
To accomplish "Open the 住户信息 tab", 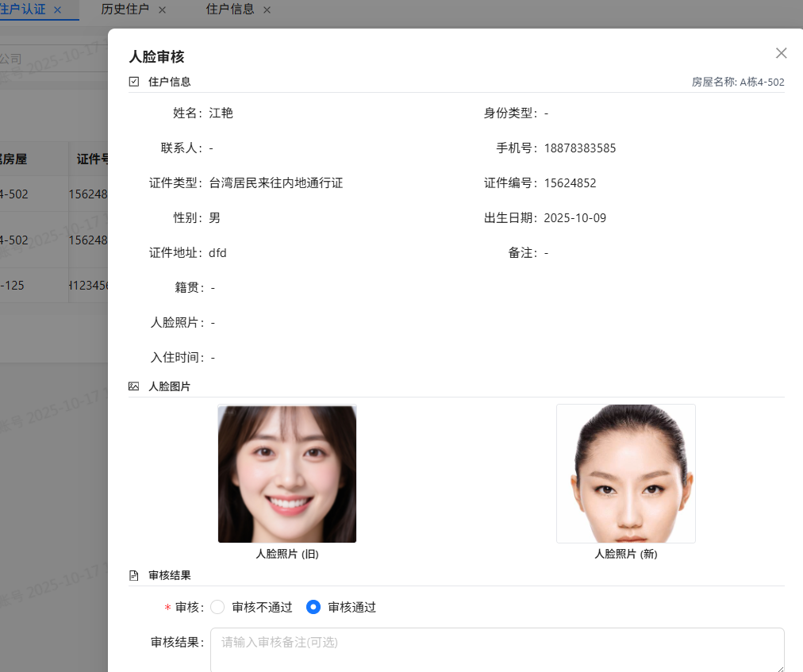I will 230,10.
